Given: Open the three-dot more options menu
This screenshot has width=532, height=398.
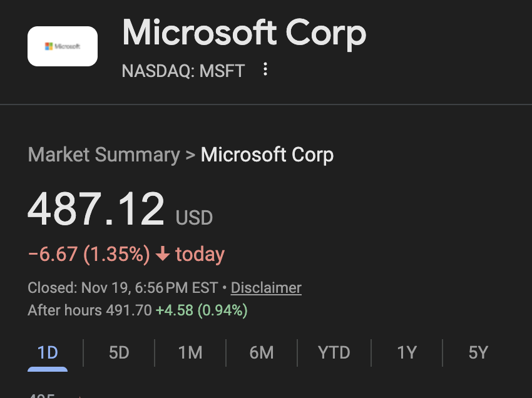Looking at the screenshot, I should click(x=265, y=69).
